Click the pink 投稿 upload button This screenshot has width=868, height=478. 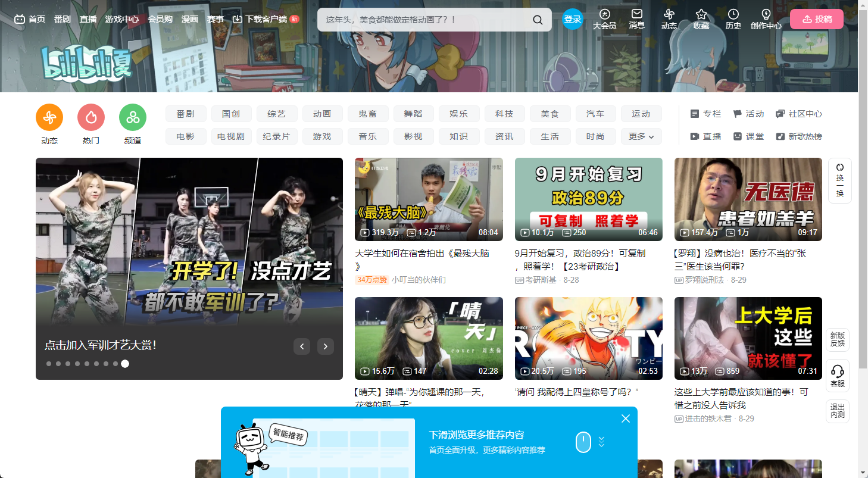[x=817, y=19]
